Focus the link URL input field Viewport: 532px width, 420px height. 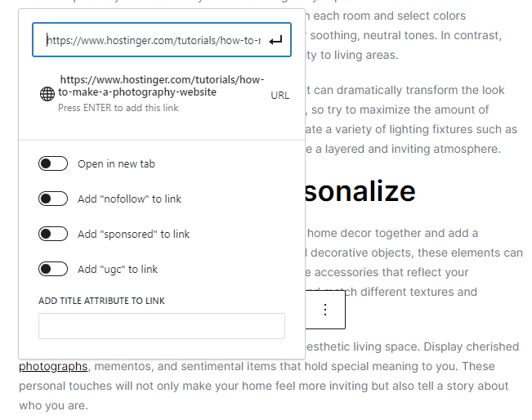click(153, 40)
